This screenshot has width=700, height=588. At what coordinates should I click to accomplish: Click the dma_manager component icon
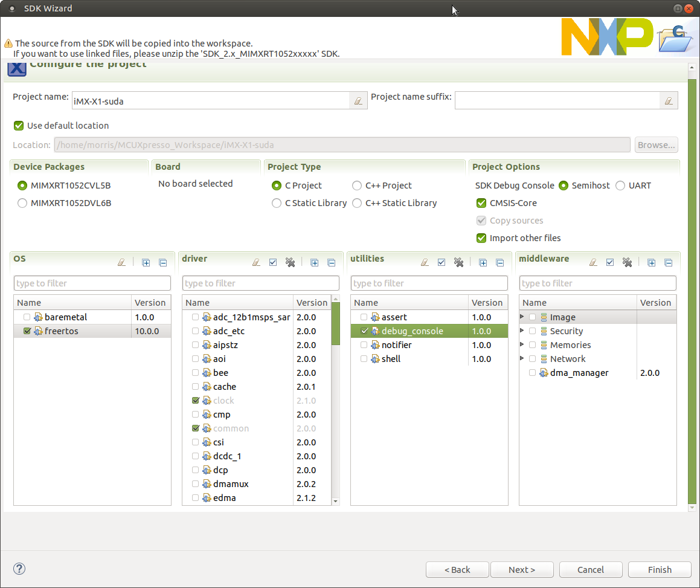[x=544, y=373]
